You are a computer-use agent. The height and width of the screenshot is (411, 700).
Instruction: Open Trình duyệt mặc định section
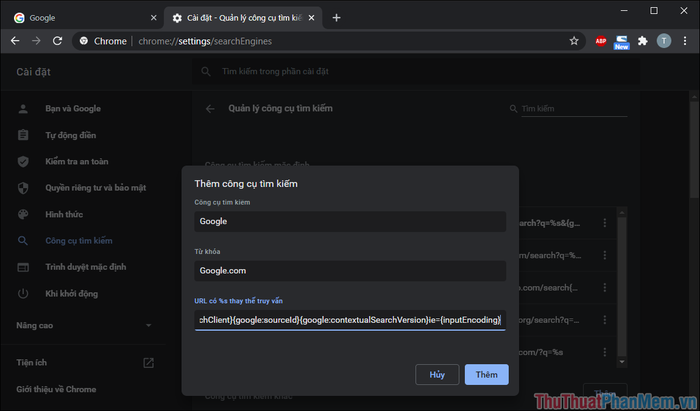pyautogui.click(x=86, y=267)
